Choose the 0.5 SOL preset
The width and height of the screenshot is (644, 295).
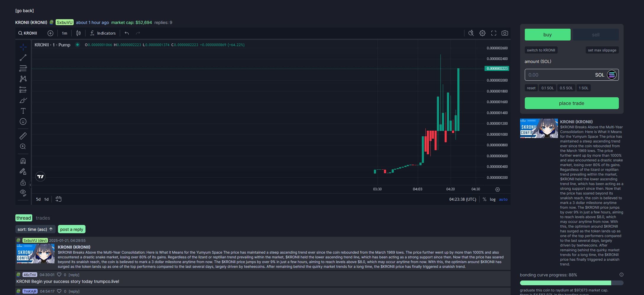[566, 88]
